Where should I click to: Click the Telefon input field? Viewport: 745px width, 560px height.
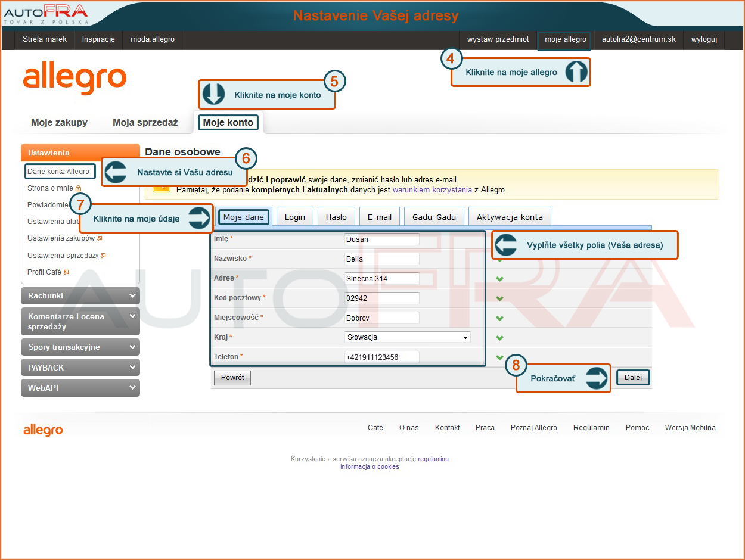point(382,357)
